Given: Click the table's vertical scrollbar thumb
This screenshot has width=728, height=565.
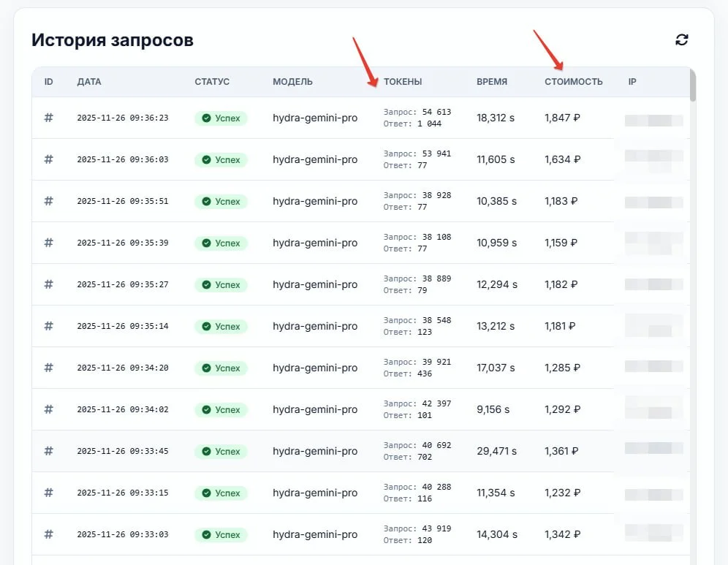Looking at the screenshot, I should coord(692,86).
